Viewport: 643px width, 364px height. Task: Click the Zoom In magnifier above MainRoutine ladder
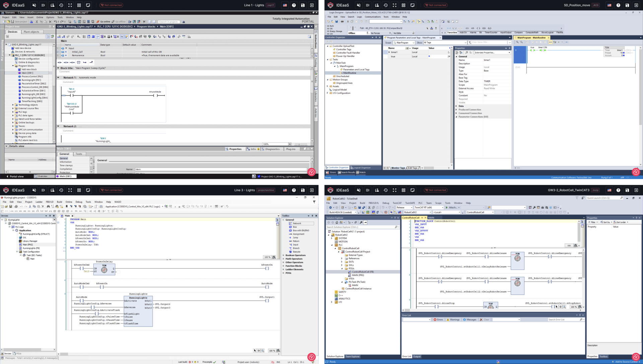(517, 42)
